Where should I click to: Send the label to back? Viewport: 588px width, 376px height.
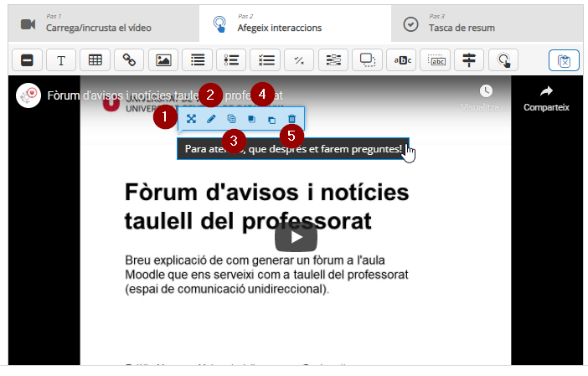click(272, 120)
